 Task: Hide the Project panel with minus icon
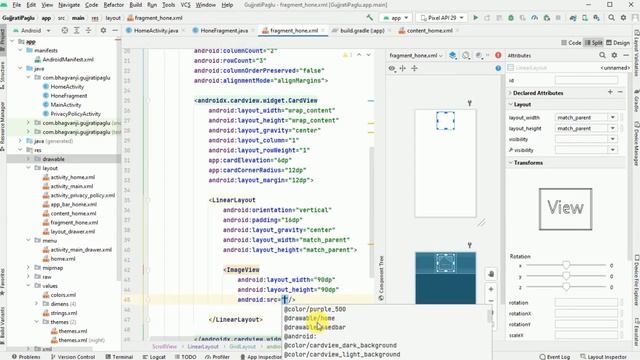coord(115,31)
